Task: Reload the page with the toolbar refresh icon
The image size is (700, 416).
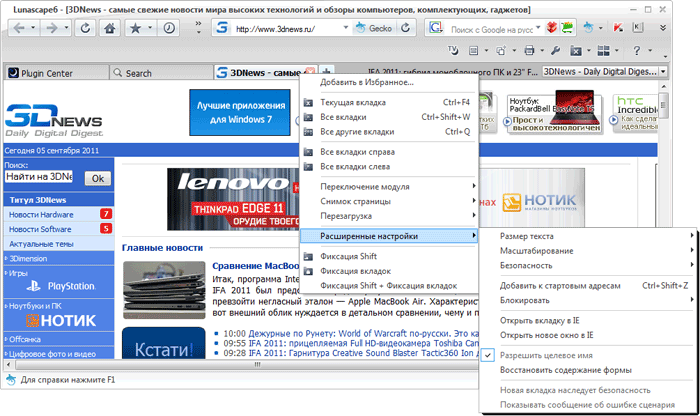Action: (85, 29)
